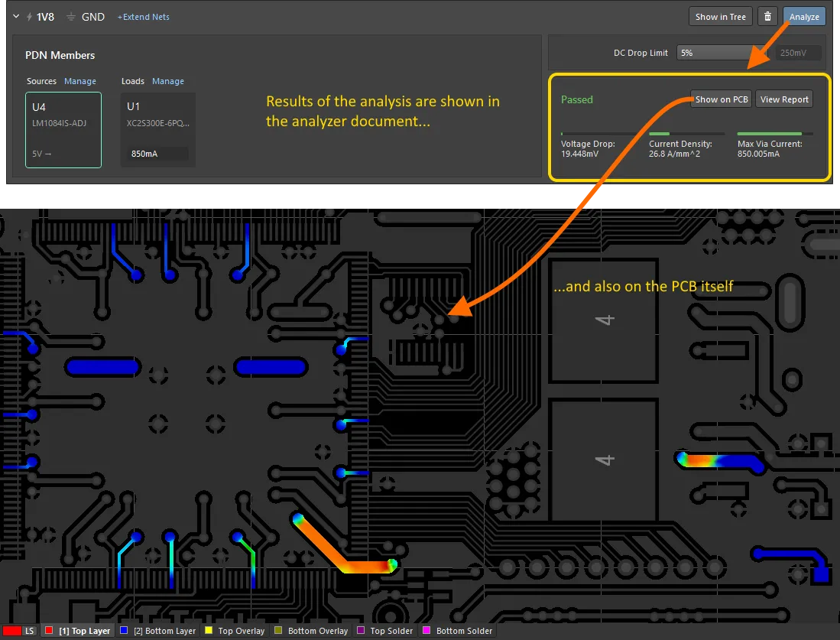Switch to the Top Layer tab
The image size is (840, 640).
click(x=85, y=632)
